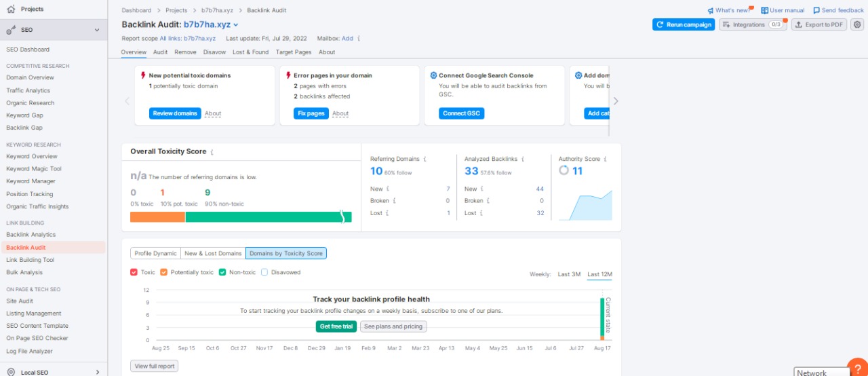
Task: Click the gear icon on Connect Google Search Console card
Action: (433, 75)
